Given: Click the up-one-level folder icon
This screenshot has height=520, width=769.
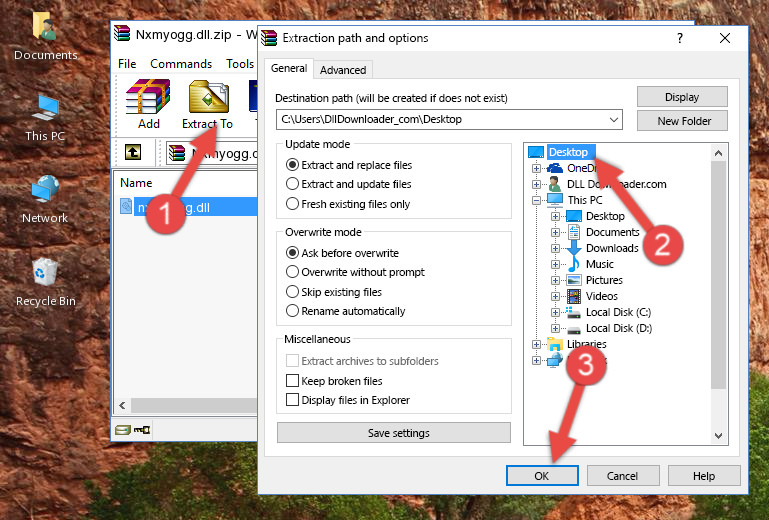Looking at the screenshot, I should [x=133, y=153].
